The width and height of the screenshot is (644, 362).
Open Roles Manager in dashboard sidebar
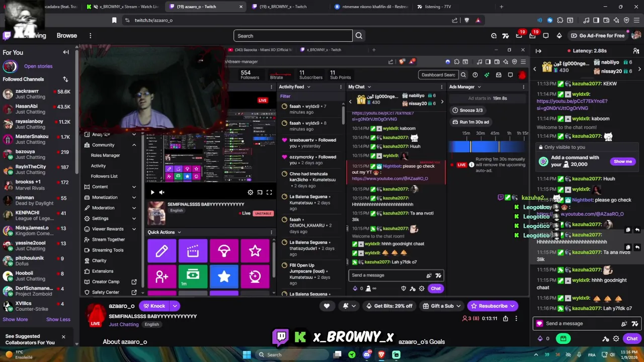pyautogui.click(x=105, y=155)
